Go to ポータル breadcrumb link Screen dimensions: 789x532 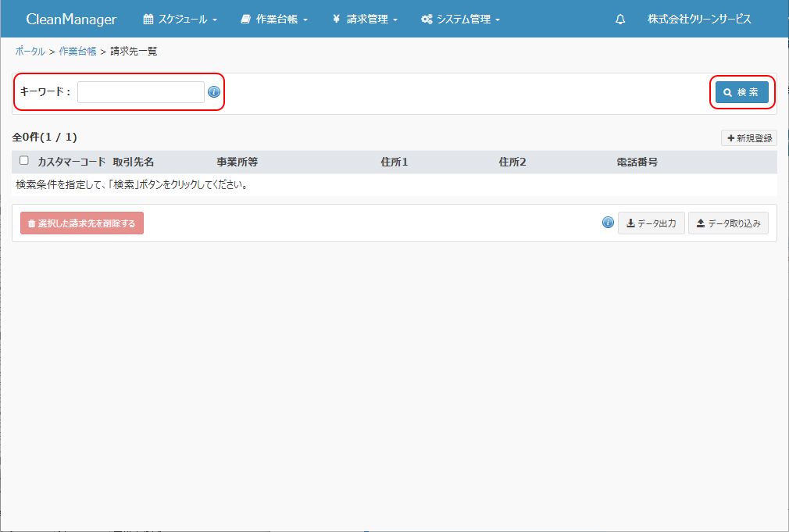point(30,52)
